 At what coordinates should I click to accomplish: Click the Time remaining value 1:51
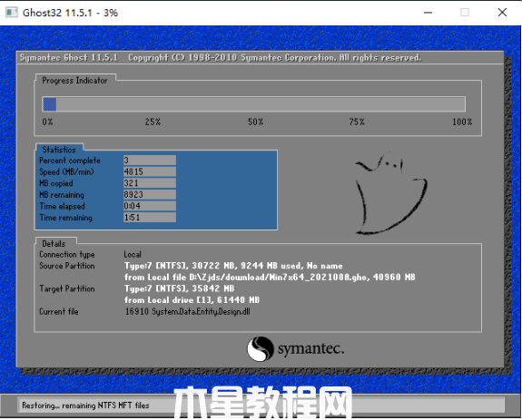pyautogui.click(x=150, y=217)
